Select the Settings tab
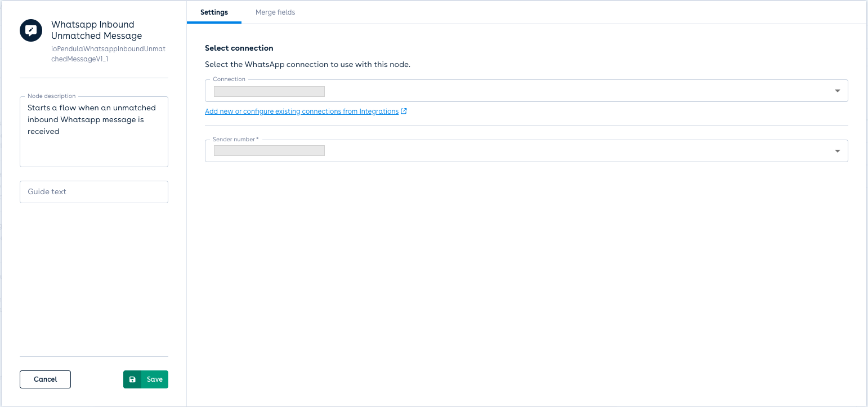 214,12
